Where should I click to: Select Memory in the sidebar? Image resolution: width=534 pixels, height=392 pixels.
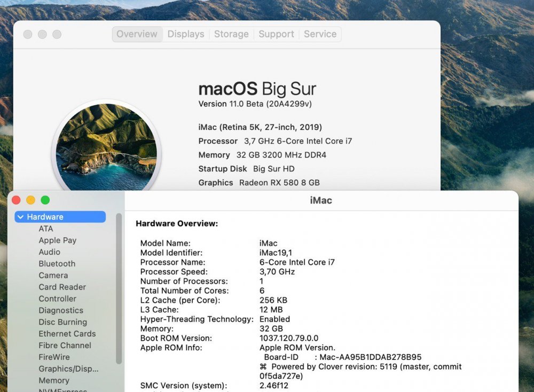point(54,380)
